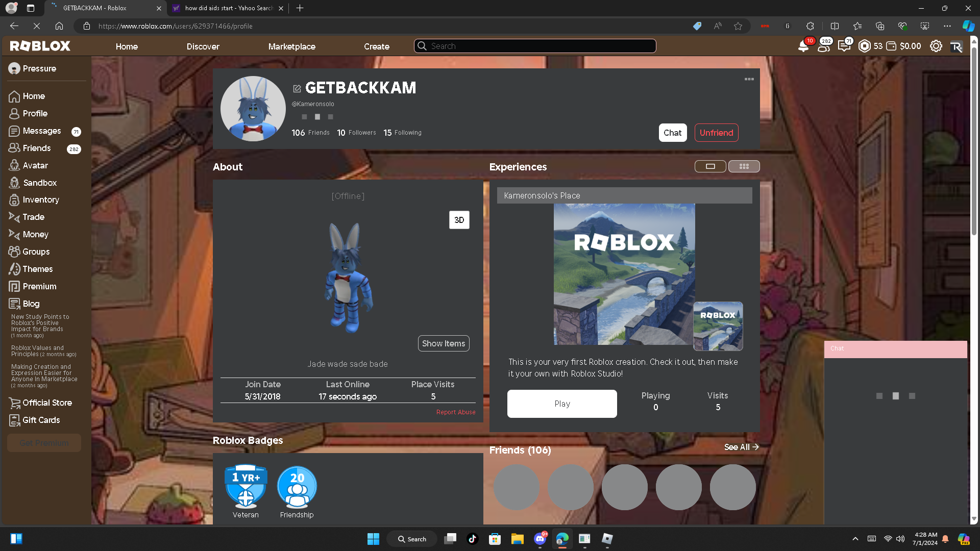Go to Create in top navigation
Image resolution: width=980 pixels, height=551 pixels.
click(x=377, y=46)
